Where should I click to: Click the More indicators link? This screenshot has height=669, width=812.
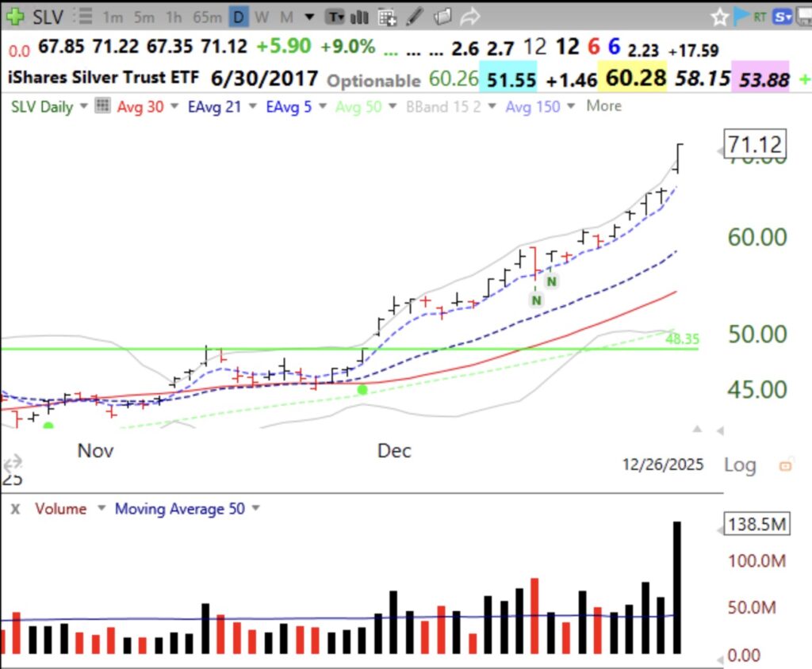point(603,106)
